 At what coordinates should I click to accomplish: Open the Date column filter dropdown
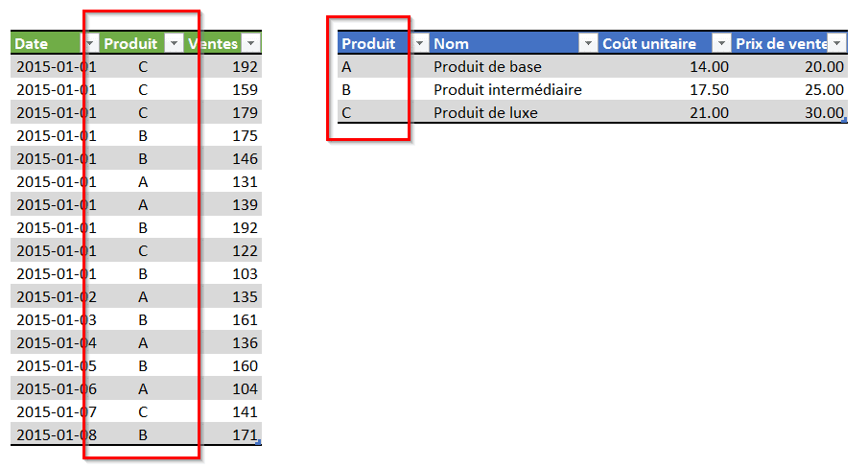[90, 44]
